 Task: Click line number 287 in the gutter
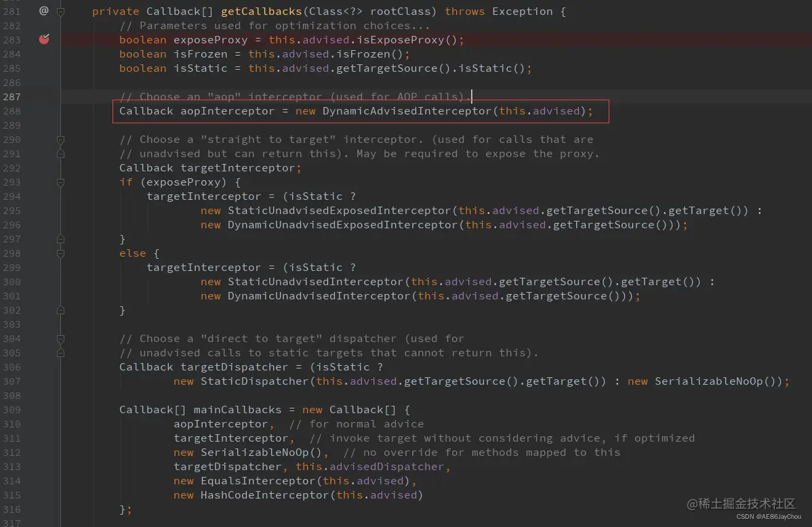click(x=12, y=97)
